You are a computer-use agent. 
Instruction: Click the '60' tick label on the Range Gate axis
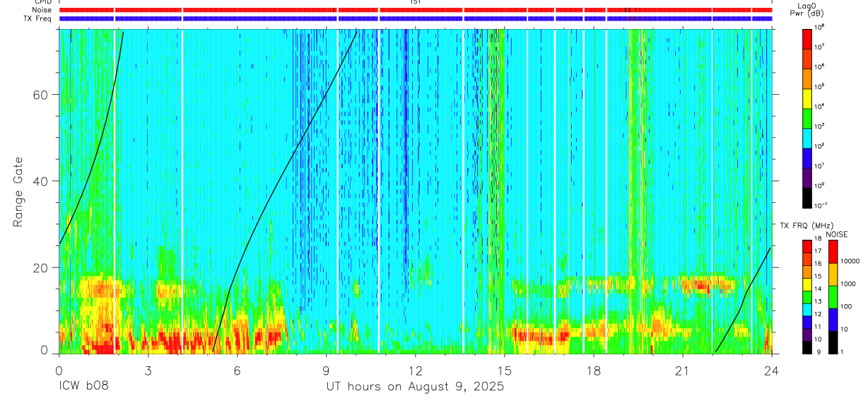point(42,95)
